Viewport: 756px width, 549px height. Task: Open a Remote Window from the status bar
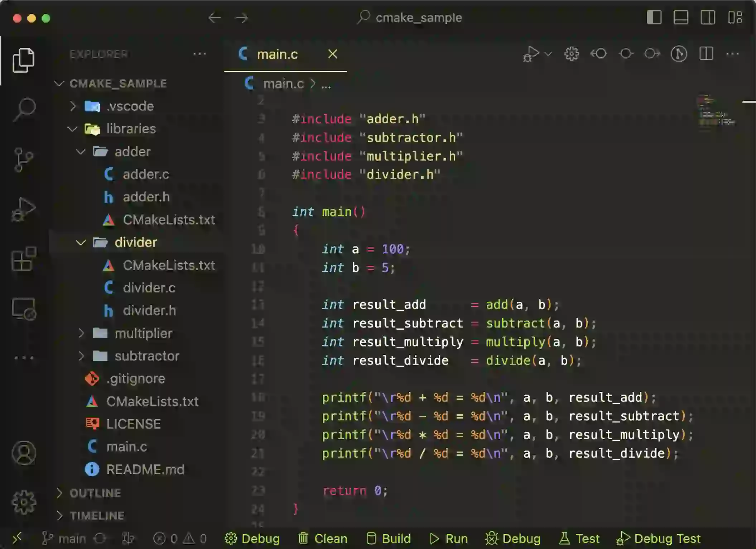click(17, 538)
